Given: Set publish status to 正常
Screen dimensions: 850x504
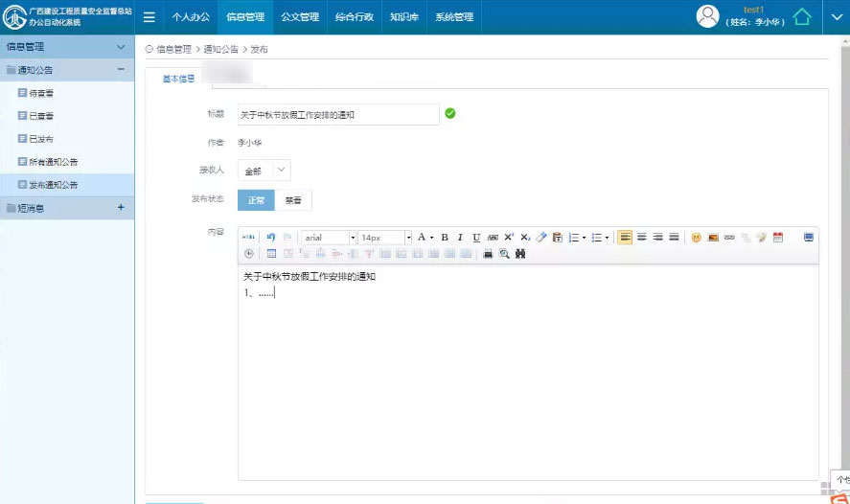Looking at the screenshot, I should [x=256, y=200].
